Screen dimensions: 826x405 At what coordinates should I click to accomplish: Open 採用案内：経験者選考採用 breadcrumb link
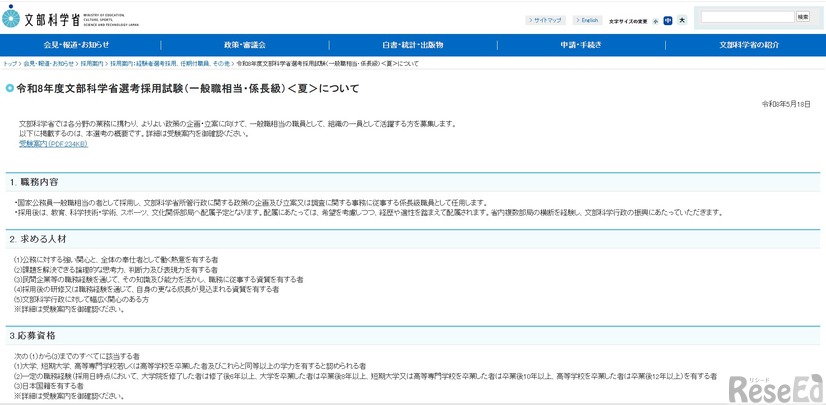pyautogui.click(x=170, y=63)
